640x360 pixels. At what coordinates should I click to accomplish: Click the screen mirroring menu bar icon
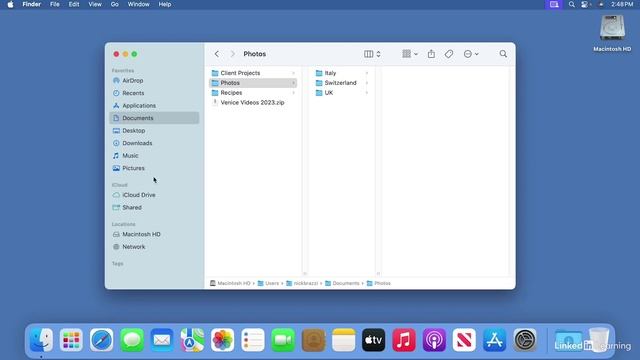coord(554,4)
